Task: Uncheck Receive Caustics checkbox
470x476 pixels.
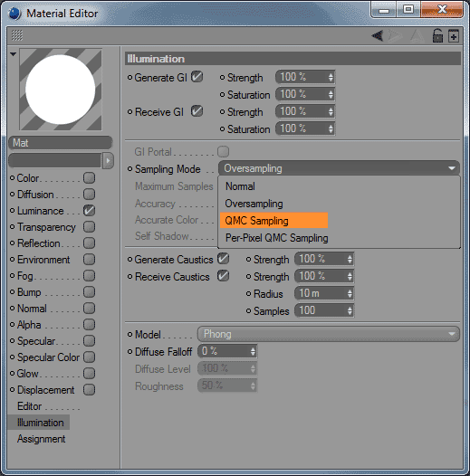Action: [224, 276]
